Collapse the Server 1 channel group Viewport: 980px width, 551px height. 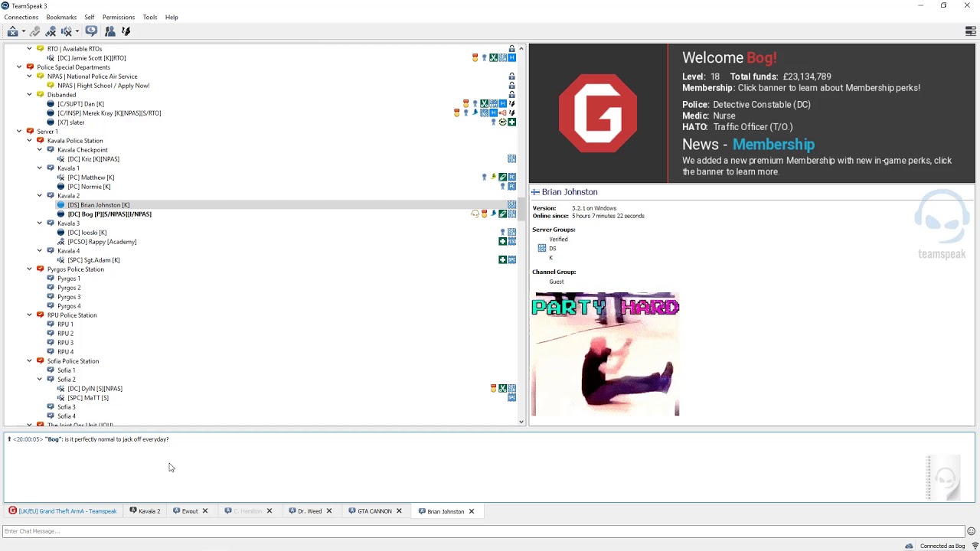pos(19,132)
